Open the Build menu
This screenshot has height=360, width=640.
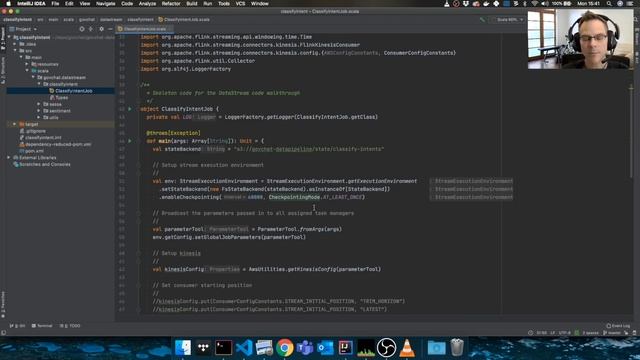191,4
